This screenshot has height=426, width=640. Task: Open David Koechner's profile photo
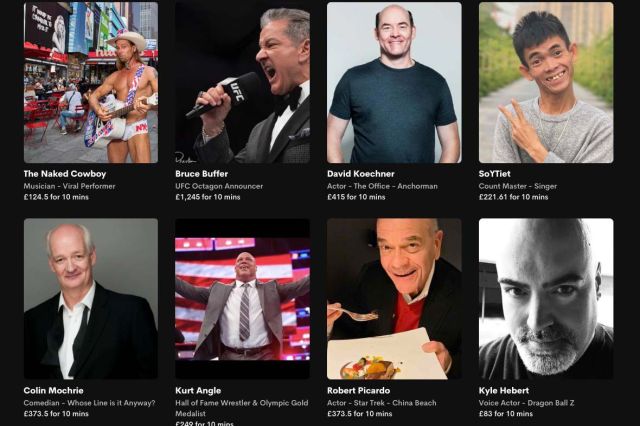(394, 82)
